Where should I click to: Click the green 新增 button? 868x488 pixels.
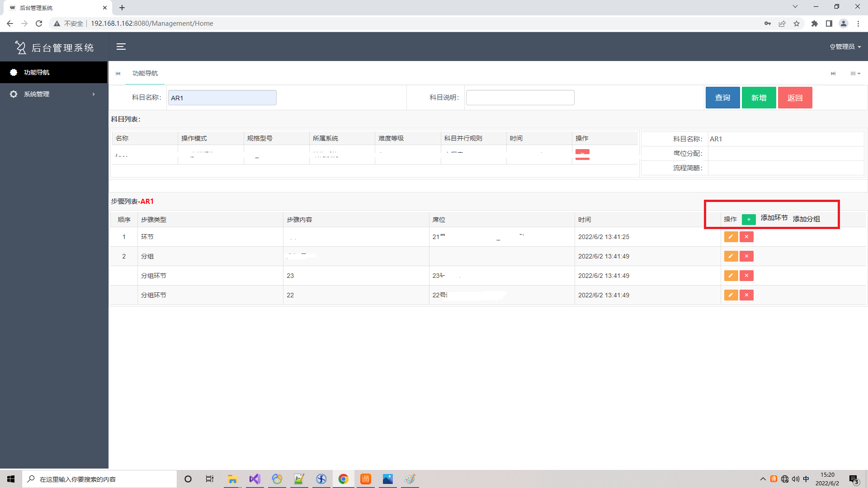[x=759, y=98]
